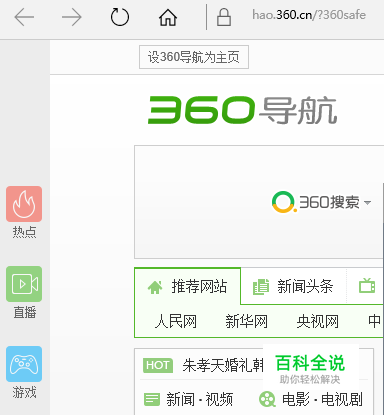Screen dimensions: 384x415
Task: Open the 360导航 logo
Action: click(x=242, y=110)
